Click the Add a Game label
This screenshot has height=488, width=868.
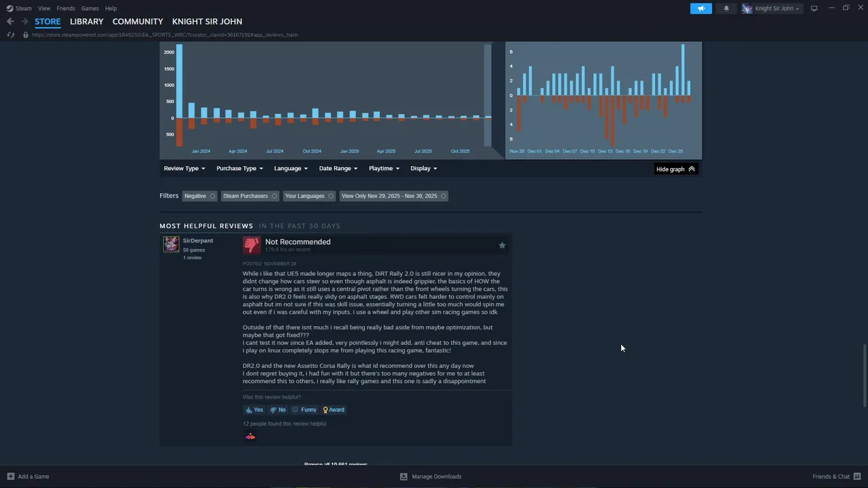(x=33, y=476)
